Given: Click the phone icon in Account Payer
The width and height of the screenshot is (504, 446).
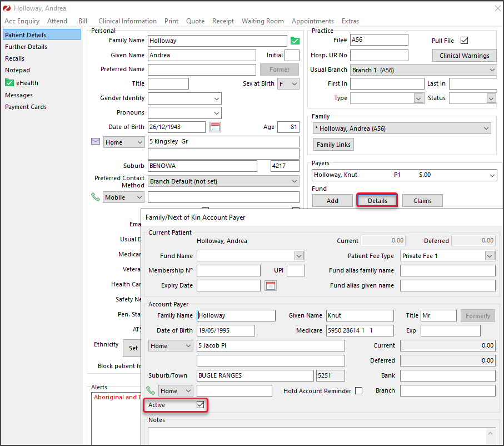Looking at the screenshot, I should coord(151,391).
